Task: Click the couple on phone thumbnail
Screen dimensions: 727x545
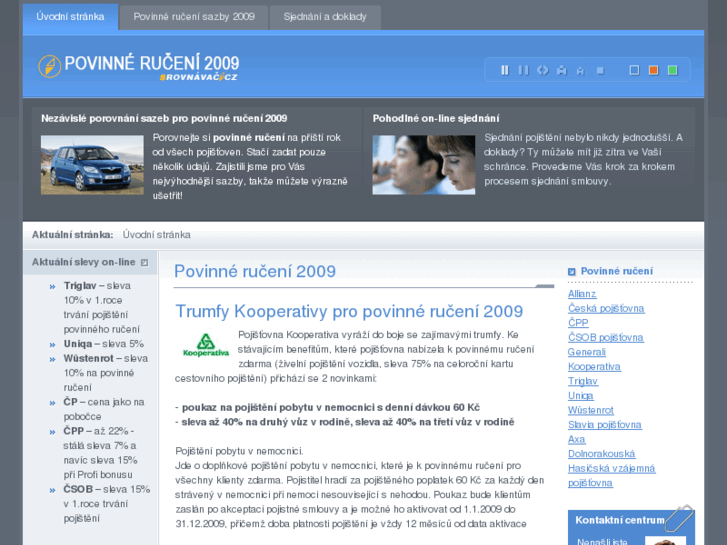Action: click(x=424, y=165)
